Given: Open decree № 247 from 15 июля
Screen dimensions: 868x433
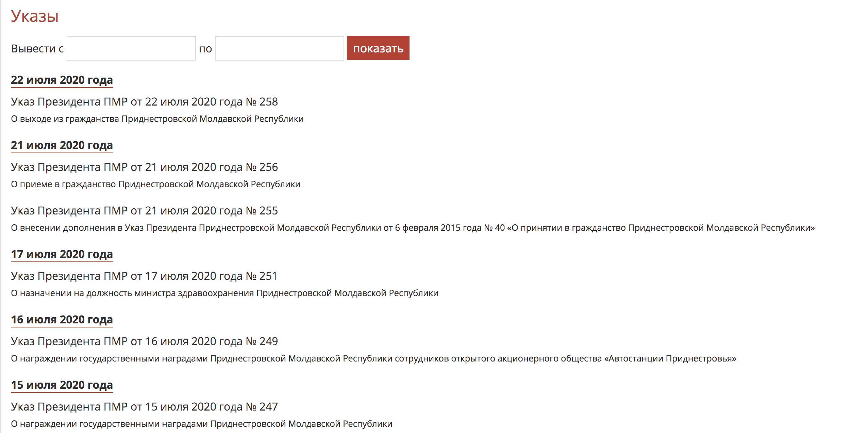Looking at the screenshot, I should 144,407.
